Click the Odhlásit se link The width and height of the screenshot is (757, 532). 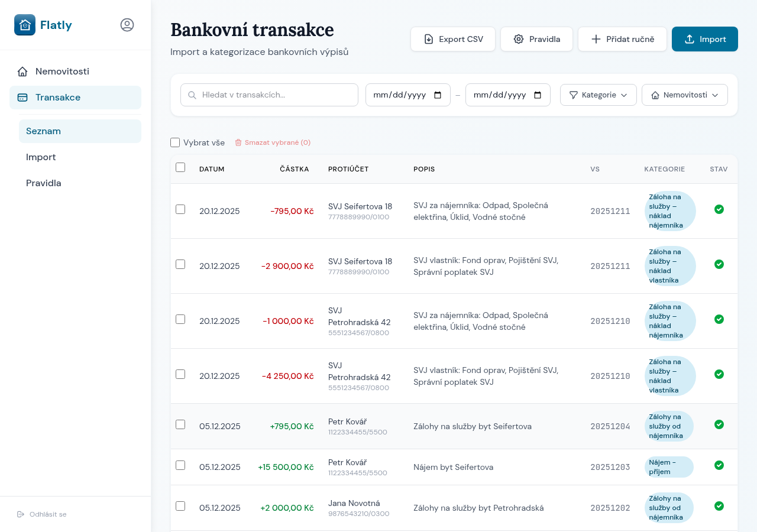[x=41, y=514]
